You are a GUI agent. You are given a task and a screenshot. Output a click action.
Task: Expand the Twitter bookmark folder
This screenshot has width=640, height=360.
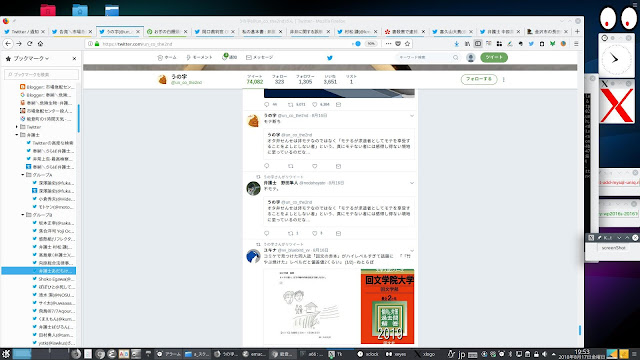point(17,127)
